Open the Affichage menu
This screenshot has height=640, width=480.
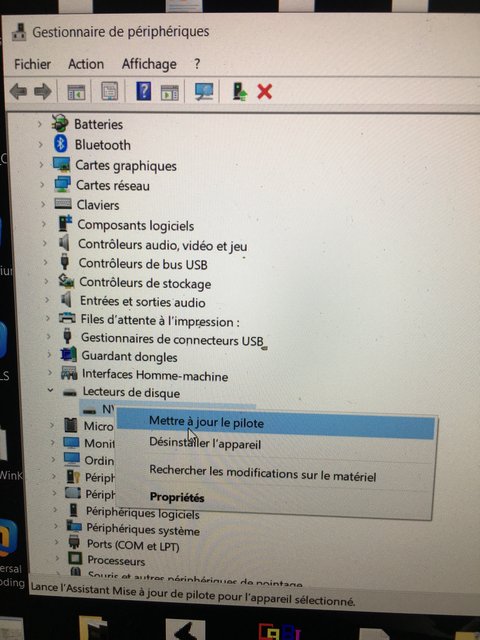[x=149, y=64]
